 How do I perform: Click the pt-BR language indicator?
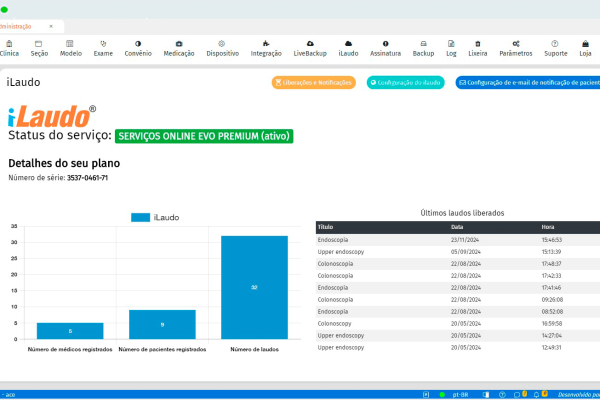460,395
